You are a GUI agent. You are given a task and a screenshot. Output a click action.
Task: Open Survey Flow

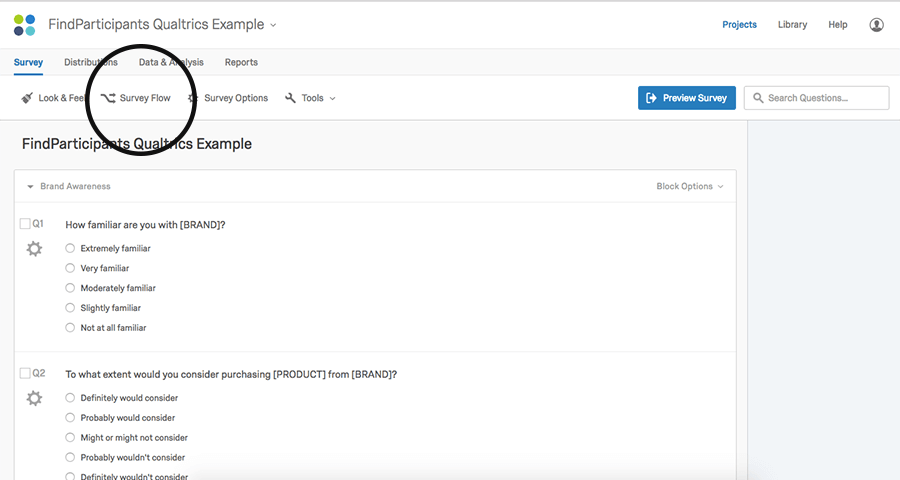pos(135,98)
